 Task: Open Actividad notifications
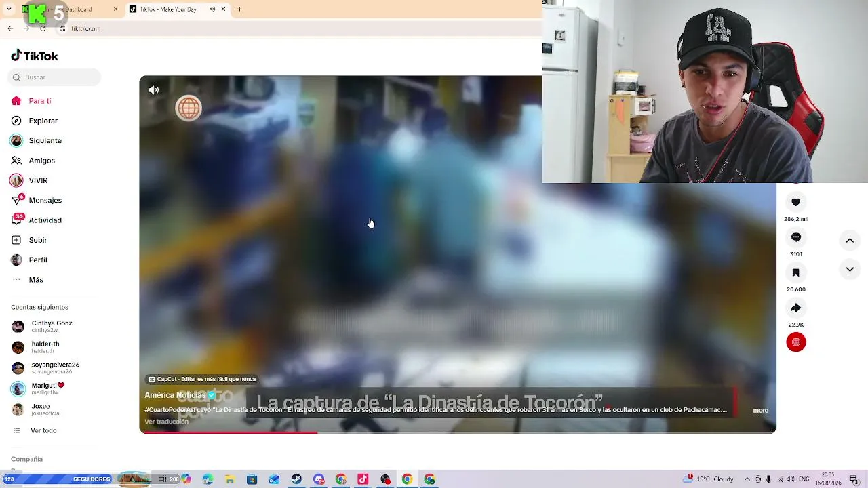point(37,220)
